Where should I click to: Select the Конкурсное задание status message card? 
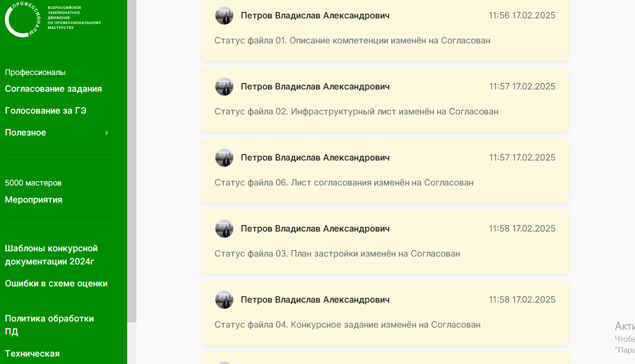pyautogui.click(x=385, y=313)
